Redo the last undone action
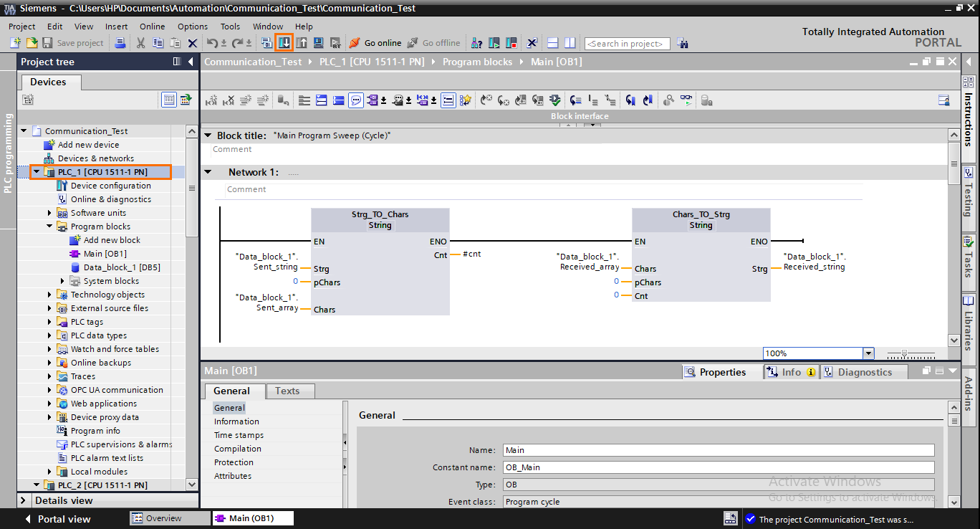980x529 pixels. coord(237,43)
